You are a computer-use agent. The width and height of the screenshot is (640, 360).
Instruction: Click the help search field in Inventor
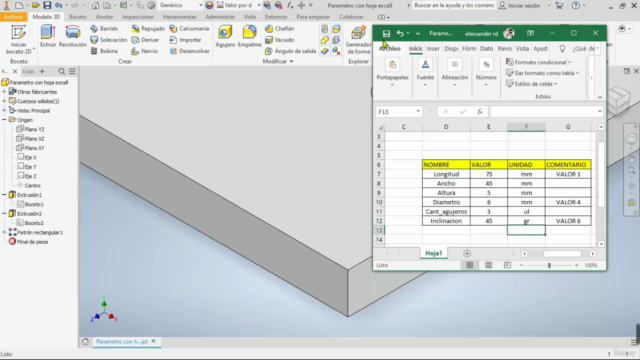454,5
